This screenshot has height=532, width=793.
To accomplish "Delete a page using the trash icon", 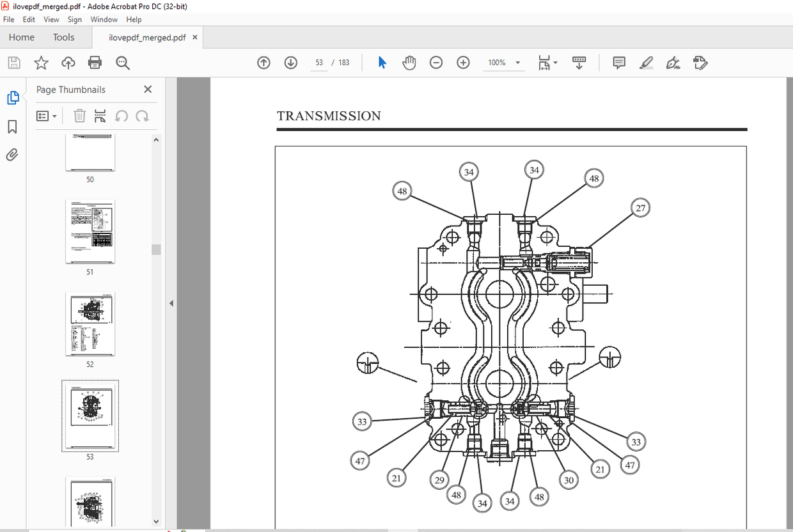I will (79, 116).
